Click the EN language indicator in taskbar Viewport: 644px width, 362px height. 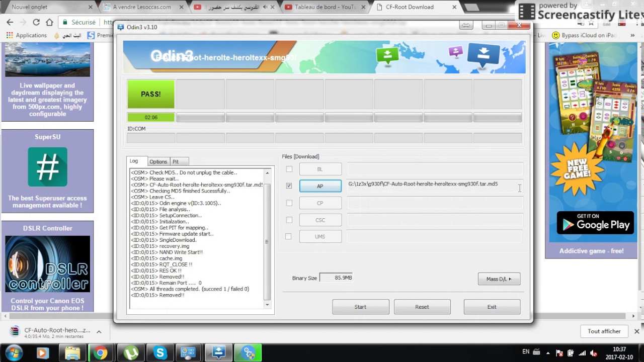pos(526,352)
